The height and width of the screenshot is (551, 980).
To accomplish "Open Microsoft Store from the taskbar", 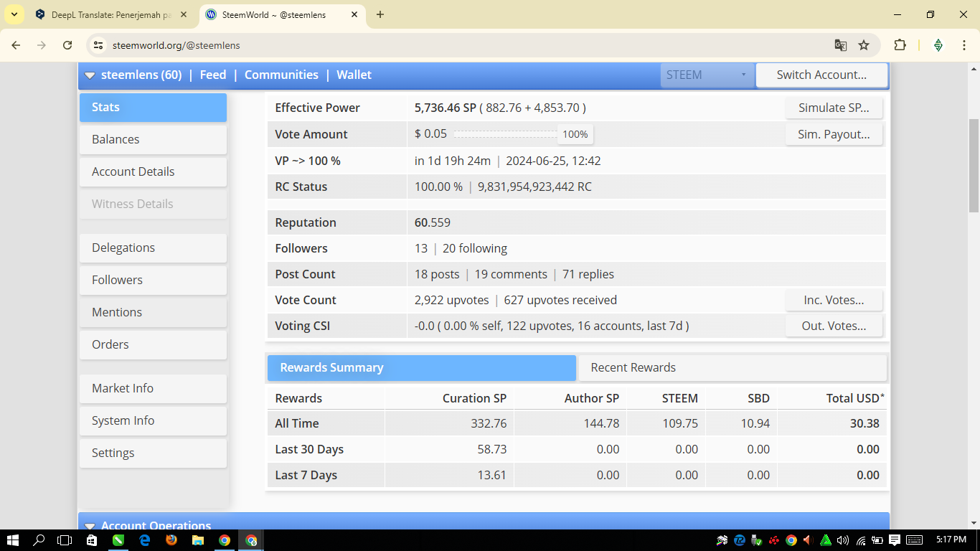I will [x=92, y=540].
